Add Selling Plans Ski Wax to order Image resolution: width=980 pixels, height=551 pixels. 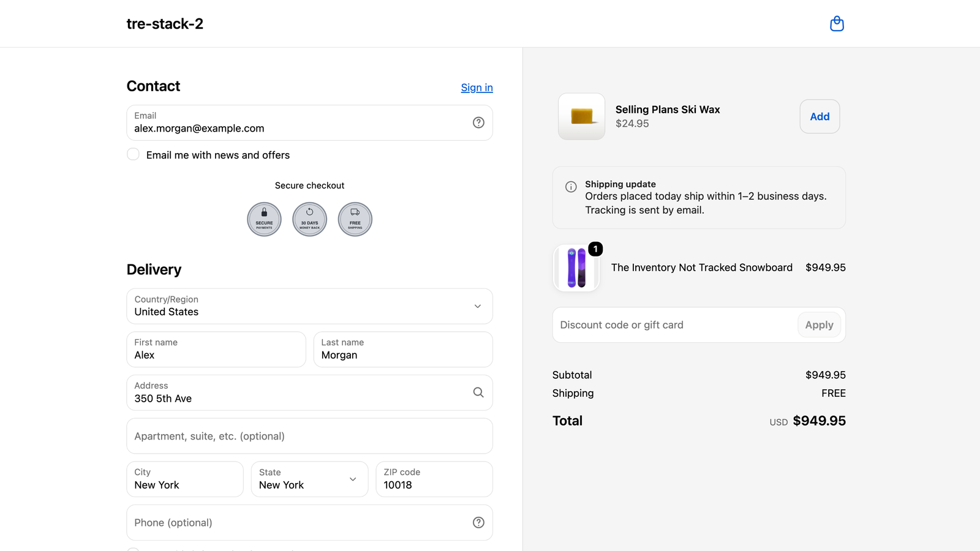click(820, 116)
